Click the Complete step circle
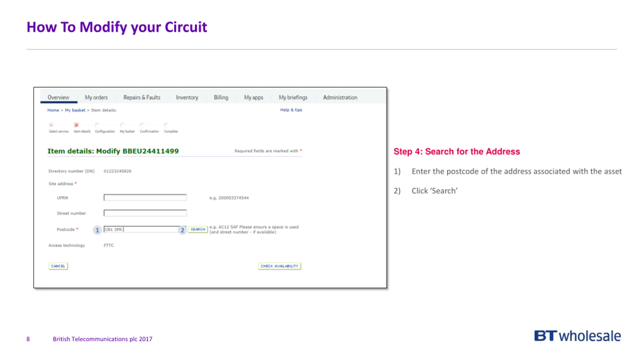Image resolution: width=644 pixels, height=360 pixels. point(166,125)
